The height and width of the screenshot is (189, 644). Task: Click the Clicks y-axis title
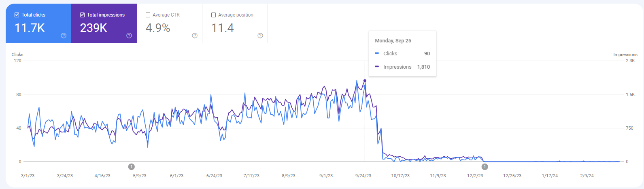point(17,55)
